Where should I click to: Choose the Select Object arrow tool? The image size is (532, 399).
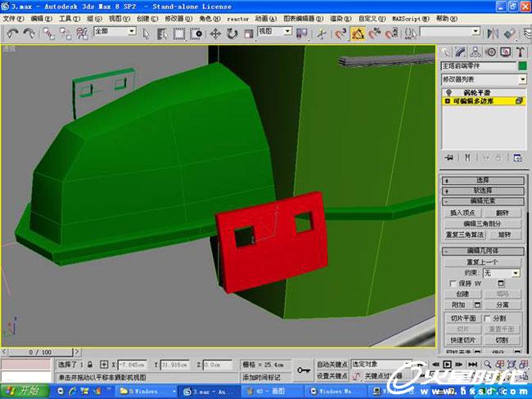146,34
